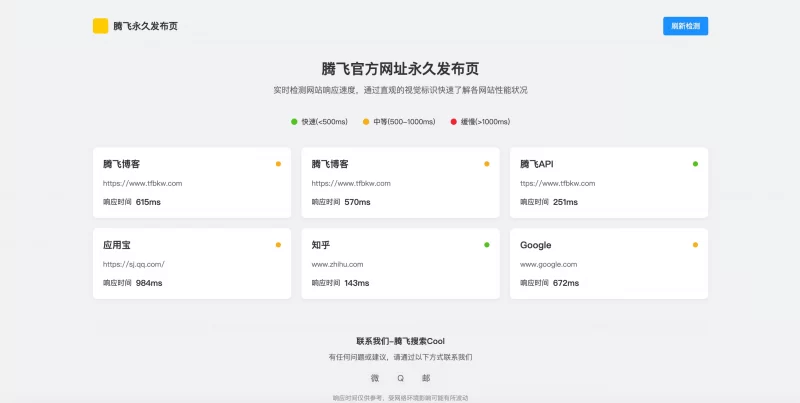Open the 腾飞博客 card title with 570ms response
Screen dimensions: 800x403
(x=330, y=164)
